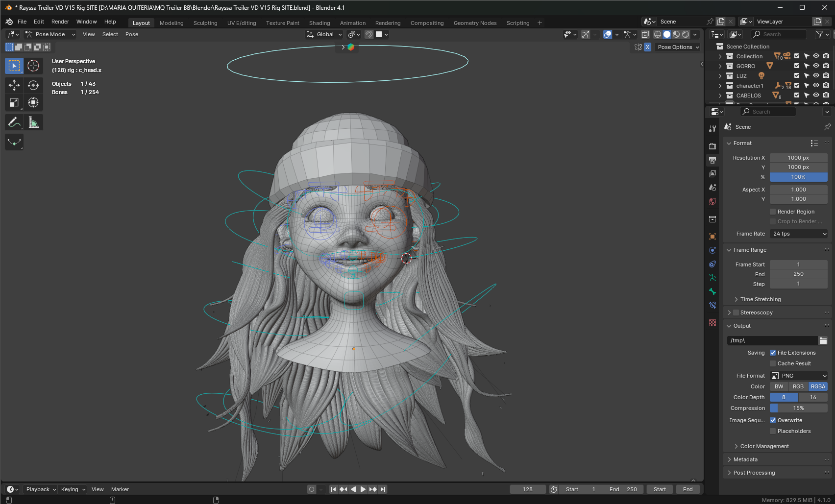The width and height of the screenshot is (835, 504).
Task: Hide the GORRO collection in viewport
Action: coord(816,66)
